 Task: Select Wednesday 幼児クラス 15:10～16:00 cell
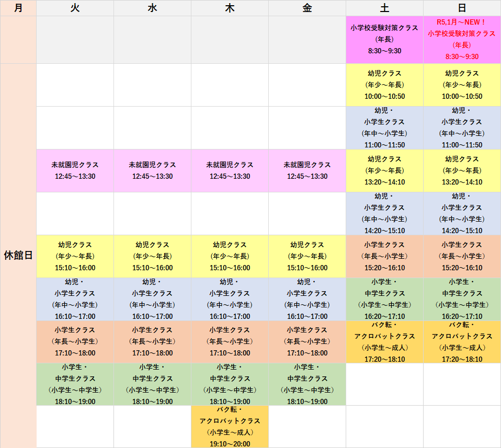tap(152, 256)
